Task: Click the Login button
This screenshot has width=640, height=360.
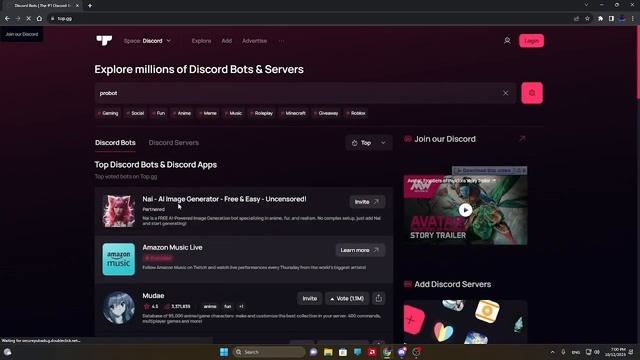Action: click(x=531, y=41)
